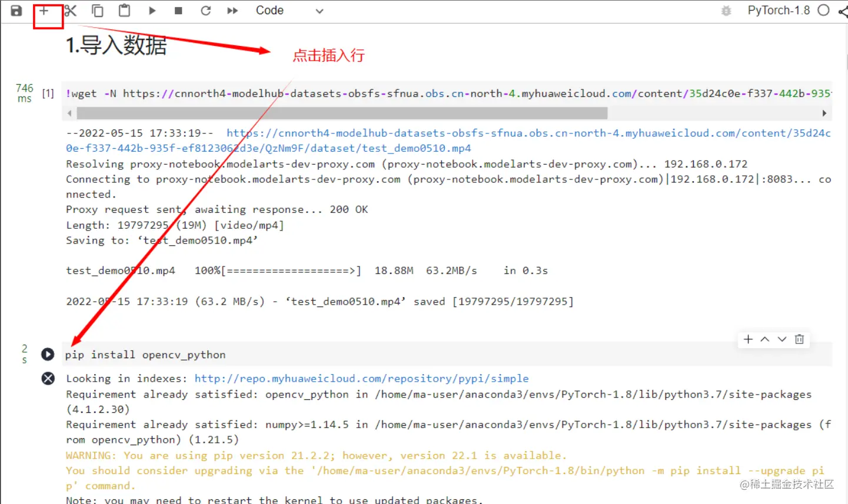Viewport: 848px width, 504px height.
Task: Run the pip install opencv_python cell
Action: pyautogui.click(x=48, y=355)
